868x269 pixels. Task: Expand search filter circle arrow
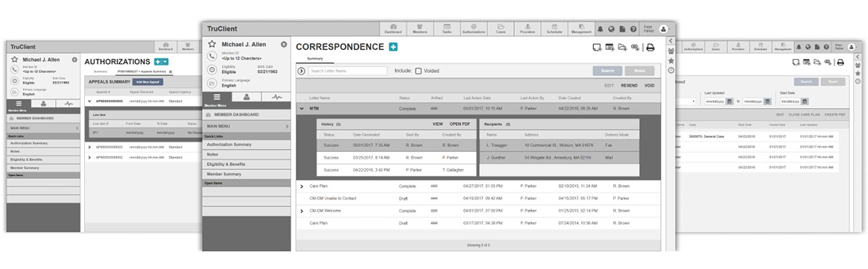301,71
